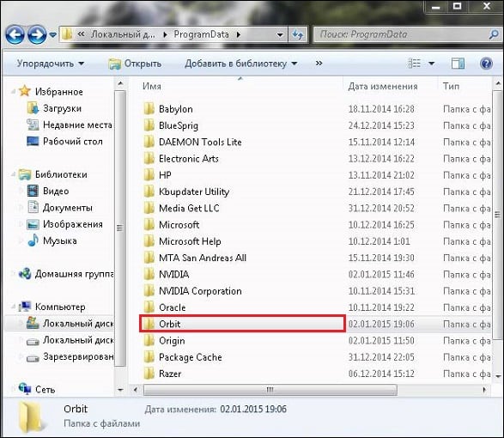This screenshot has height=438, width=504.
Task: Open the Упорядочить dropdown menu
Action: 51,64
